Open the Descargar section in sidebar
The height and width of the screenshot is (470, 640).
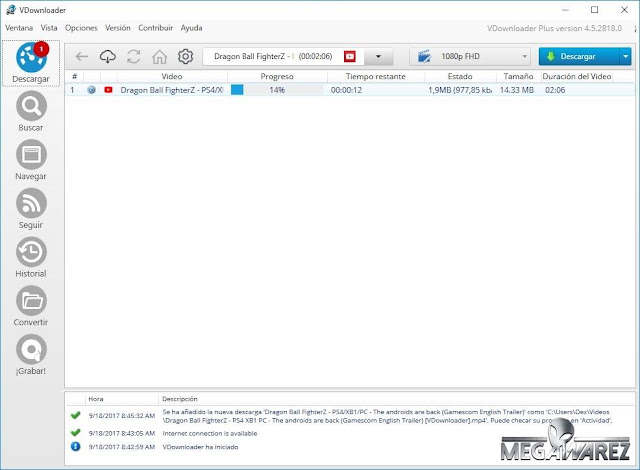pyautogui.click(x=31, y=63)
